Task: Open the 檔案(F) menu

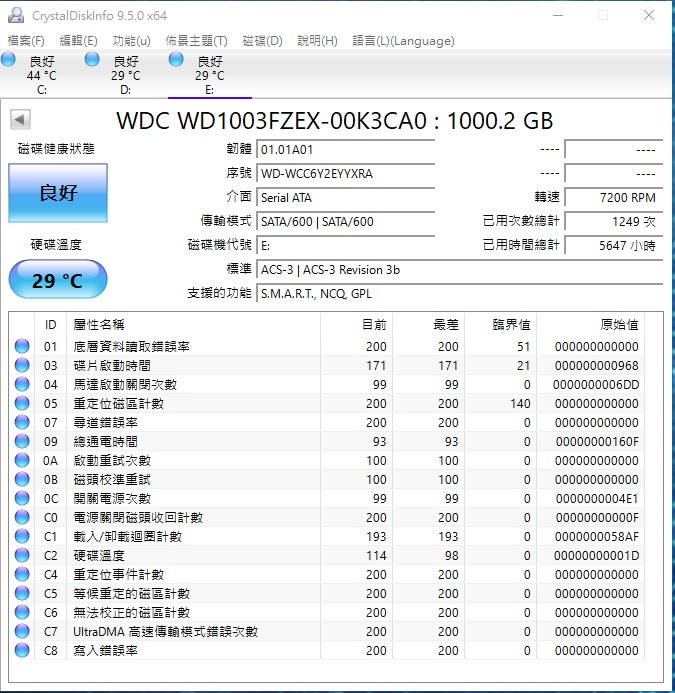Action: tap(26, 41)
